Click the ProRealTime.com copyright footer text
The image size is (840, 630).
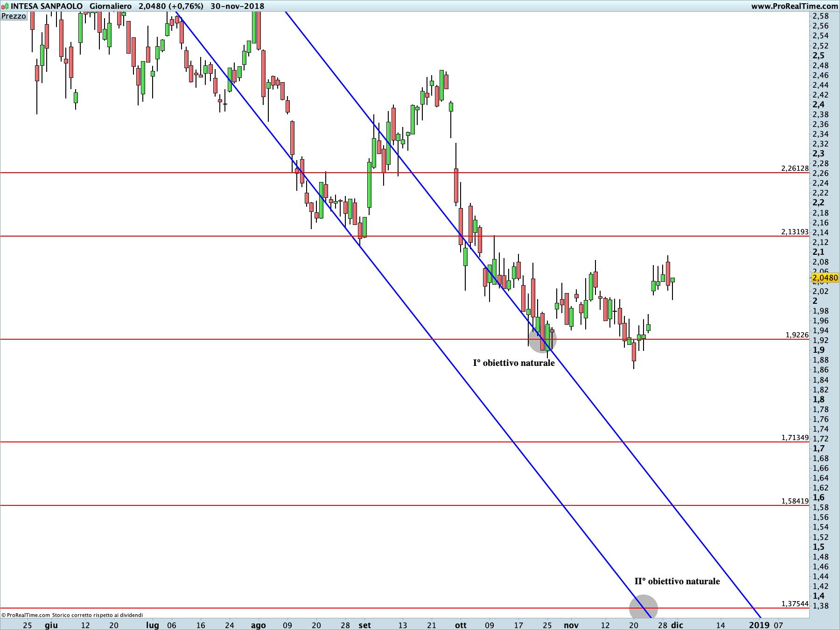click(x=72, y=615)
